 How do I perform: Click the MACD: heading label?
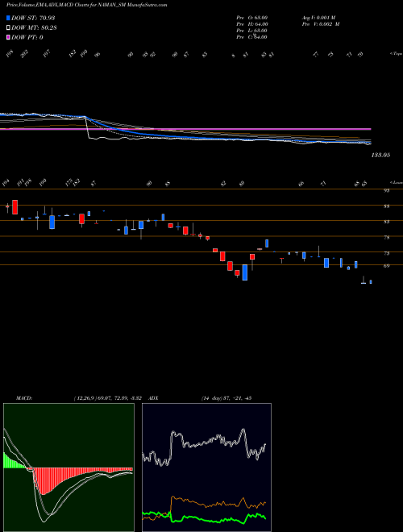pos(24,398)
